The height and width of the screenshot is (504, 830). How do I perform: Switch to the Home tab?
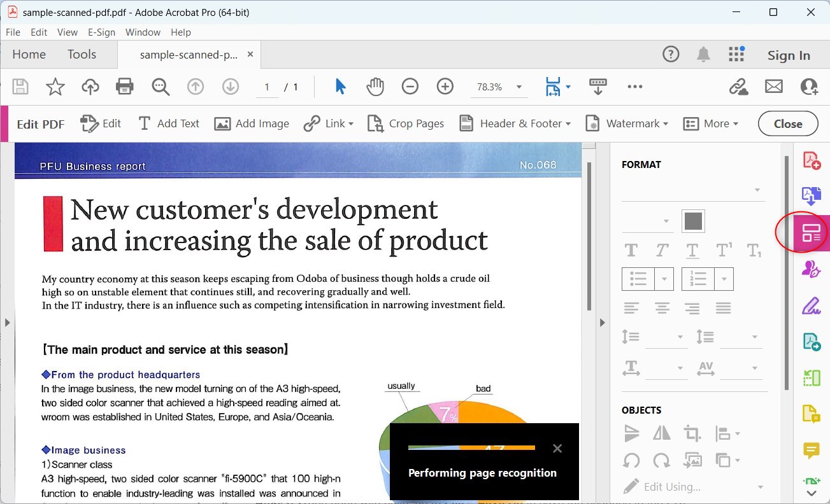point(28,54)
